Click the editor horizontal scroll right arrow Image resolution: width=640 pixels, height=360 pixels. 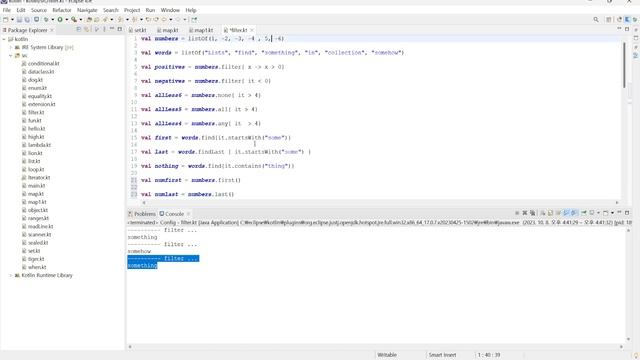click(617, 202)
